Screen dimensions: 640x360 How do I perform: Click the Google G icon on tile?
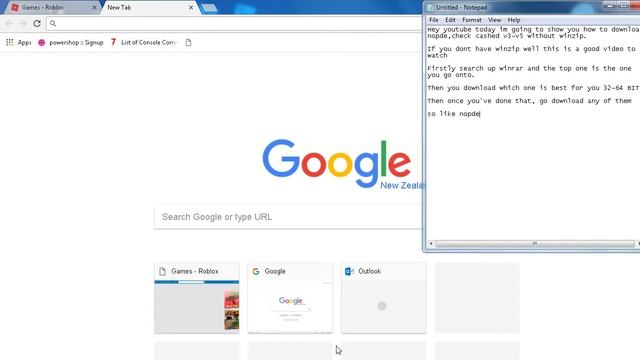[x=256, y=271]
